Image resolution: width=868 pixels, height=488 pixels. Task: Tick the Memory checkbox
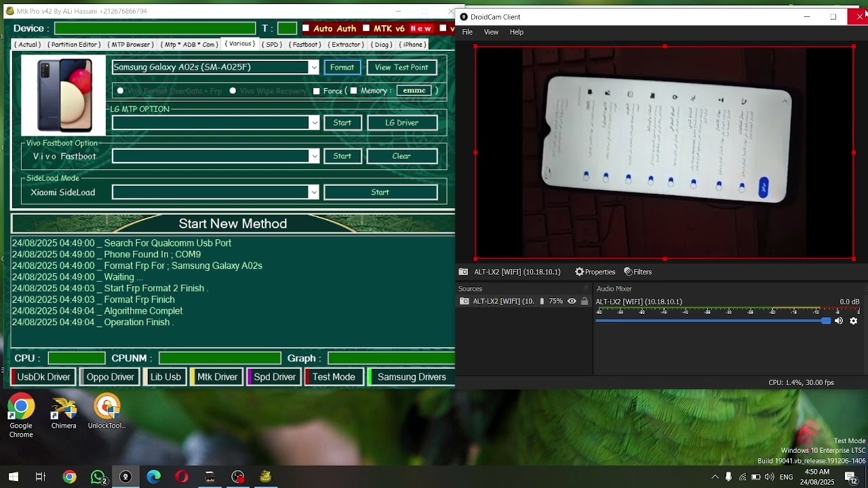click(x=353, y=91)
